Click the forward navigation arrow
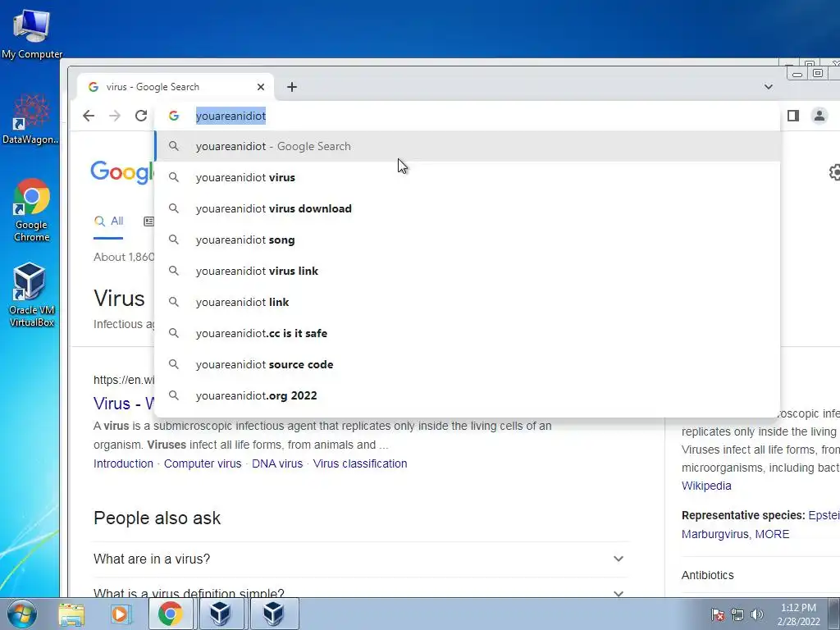This screenshot has width=840, height=630. [115, 116]
